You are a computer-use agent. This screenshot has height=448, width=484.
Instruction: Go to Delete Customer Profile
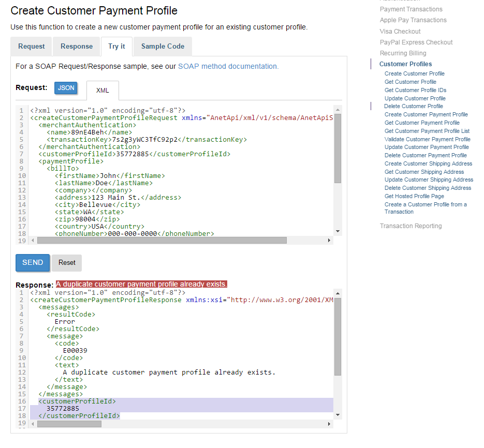click(413, 106)
